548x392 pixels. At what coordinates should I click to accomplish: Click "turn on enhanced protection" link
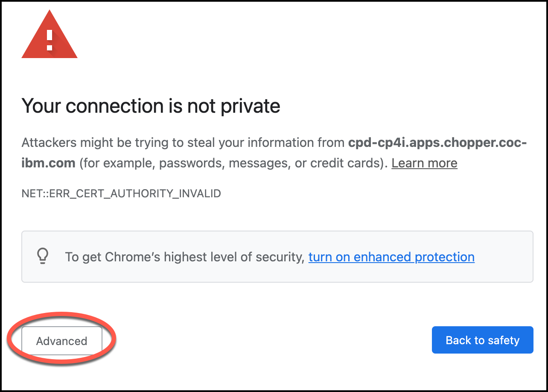point(391,257)
